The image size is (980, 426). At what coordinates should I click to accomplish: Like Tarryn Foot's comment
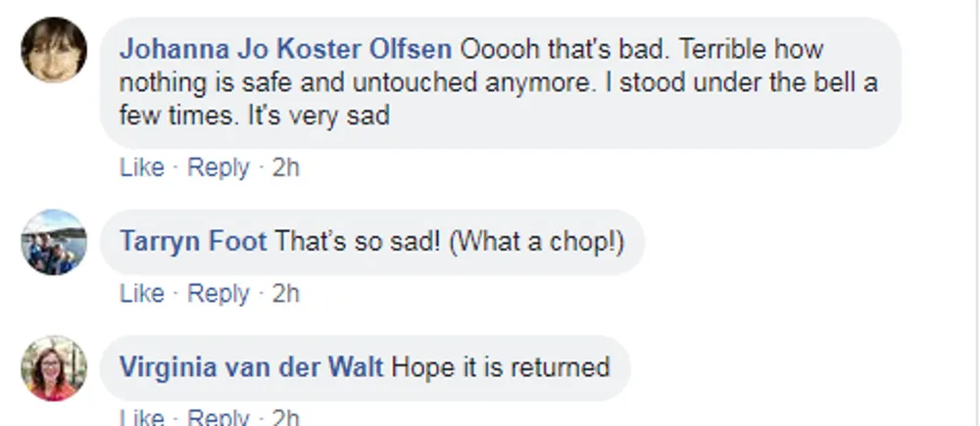(141, 294)
